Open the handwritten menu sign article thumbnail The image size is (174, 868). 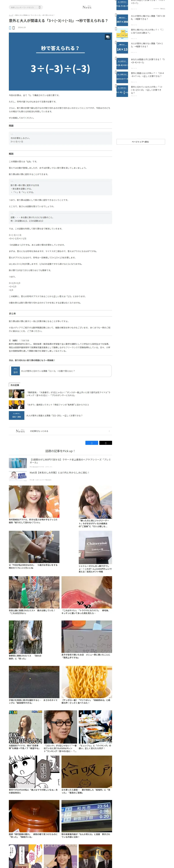point(87,637)
